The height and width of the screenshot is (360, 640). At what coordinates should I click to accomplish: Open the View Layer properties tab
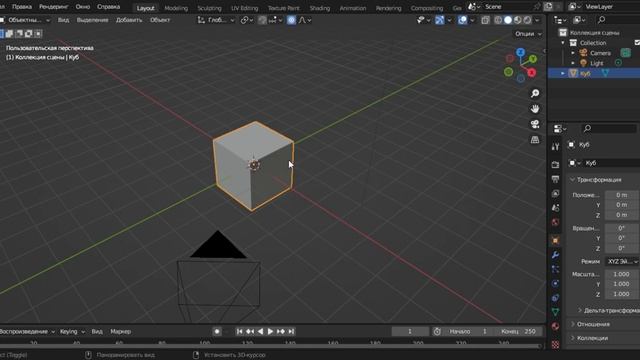pos(555,193)
